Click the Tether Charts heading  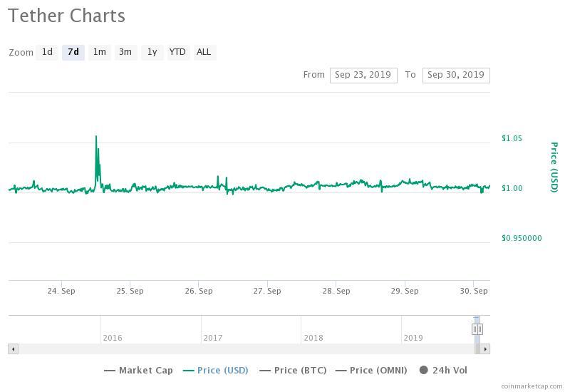point(66,16)
